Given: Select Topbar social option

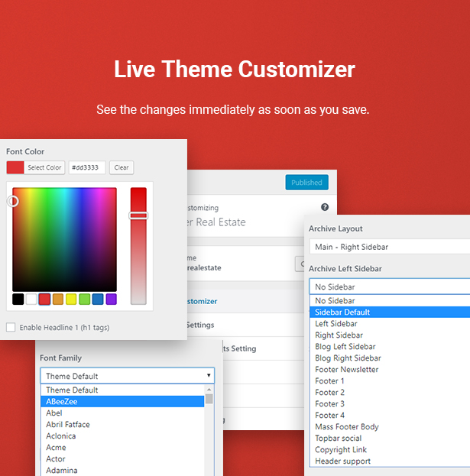Looking at the screenshot, I should 390,439.
